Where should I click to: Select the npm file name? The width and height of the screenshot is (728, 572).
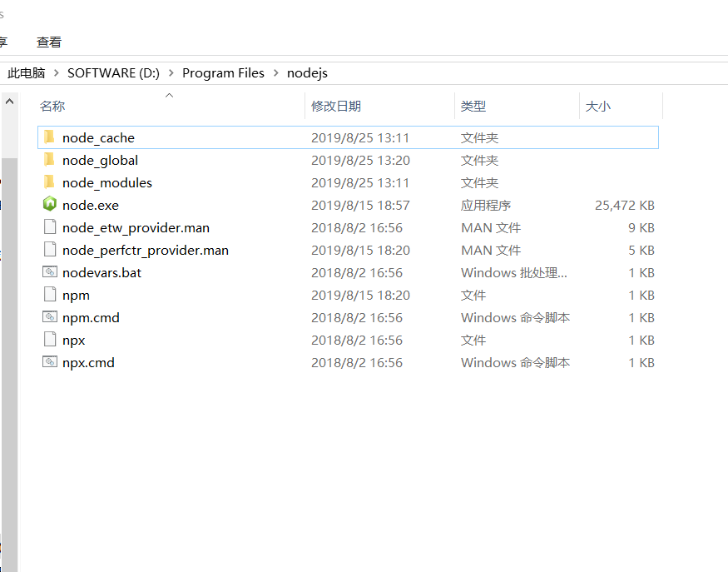tap(76, 296)
